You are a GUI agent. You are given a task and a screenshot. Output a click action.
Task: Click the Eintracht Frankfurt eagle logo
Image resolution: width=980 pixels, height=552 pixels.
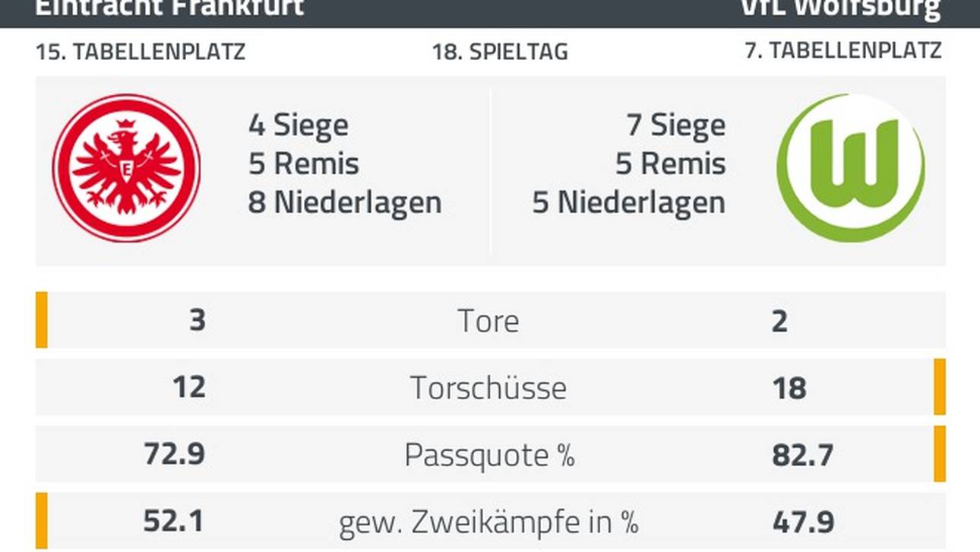126,168
